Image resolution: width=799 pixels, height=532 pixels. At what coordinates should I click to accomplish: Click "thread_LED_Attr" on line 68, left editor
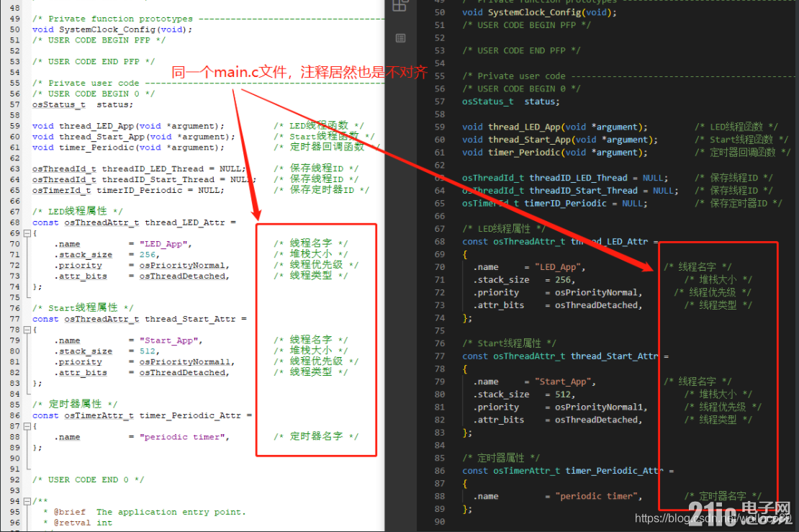click(185, 222)
